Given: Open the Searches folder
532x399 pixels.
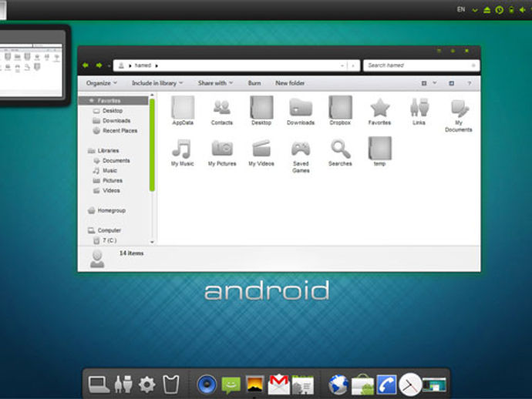Looking at the screenshot, I should click(340, 153).
